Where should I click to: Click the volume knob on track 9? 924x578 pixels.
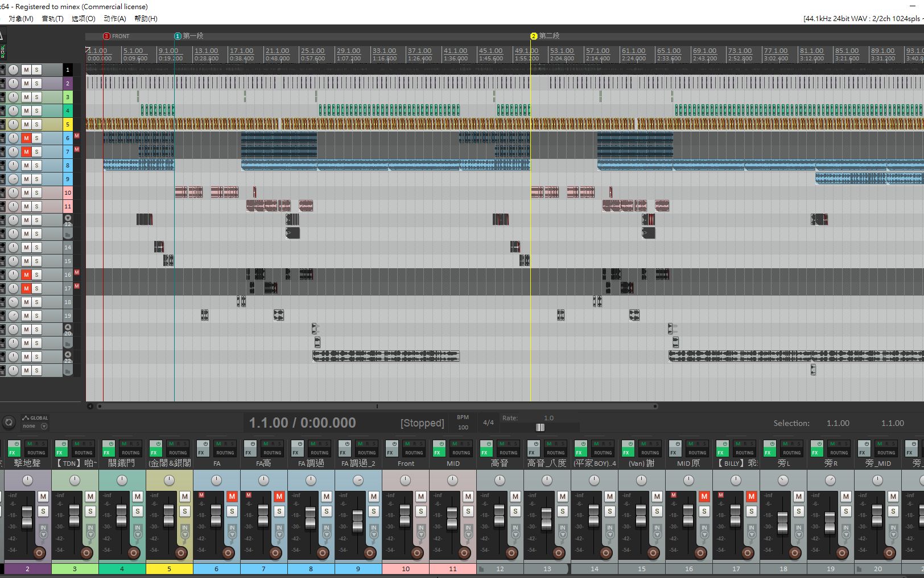(13, 179)
